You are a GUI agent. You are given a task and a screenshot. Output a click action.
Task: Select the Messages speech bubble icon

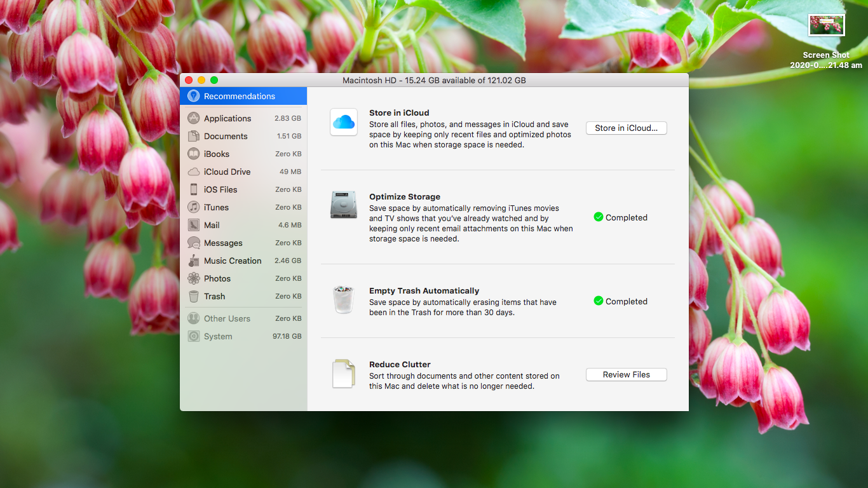(x=194, y=243)
